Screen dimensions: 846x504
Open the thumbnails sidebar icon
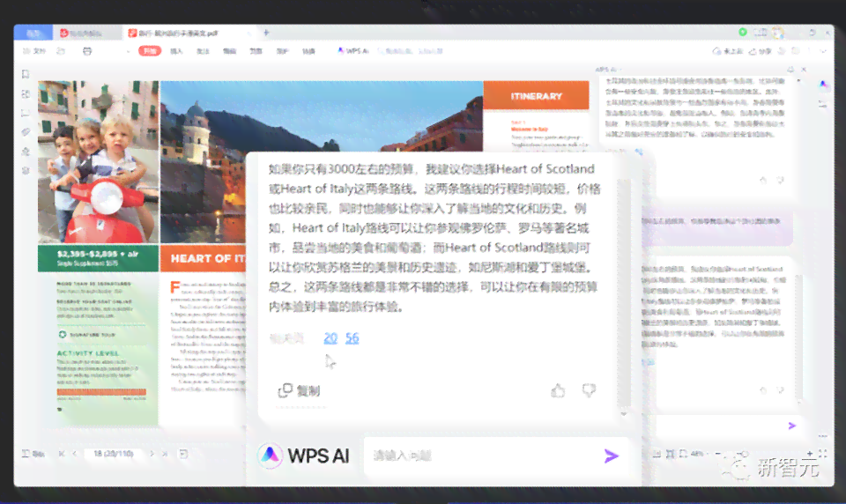tap(25, 94)
